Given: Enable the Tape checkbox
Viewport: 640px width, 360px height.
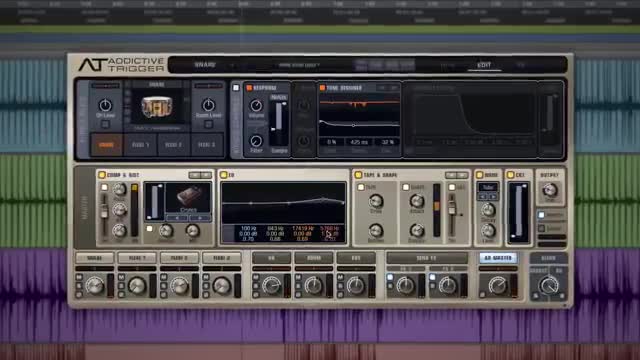Looking at the screenshot, I should coord(361,187).
